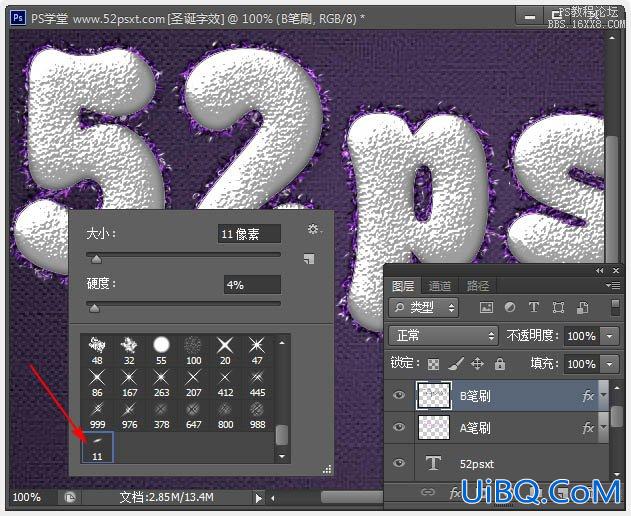Hide the B笔刷 layer

click(399, 395)
